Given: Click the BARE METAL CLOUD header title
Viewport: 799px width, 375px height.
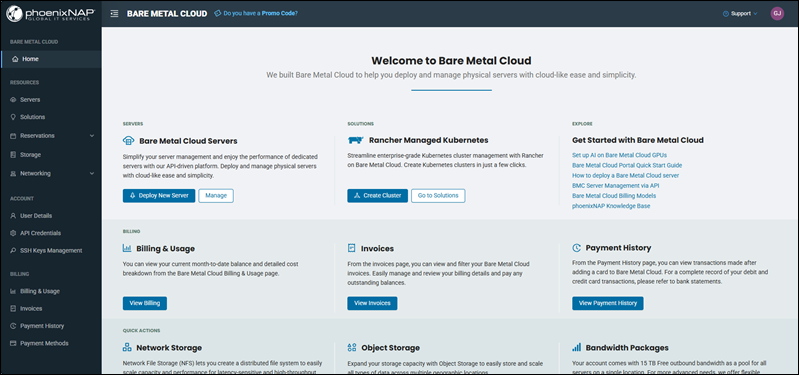Looking at the screenshot, I should click(x=167, y=14).
